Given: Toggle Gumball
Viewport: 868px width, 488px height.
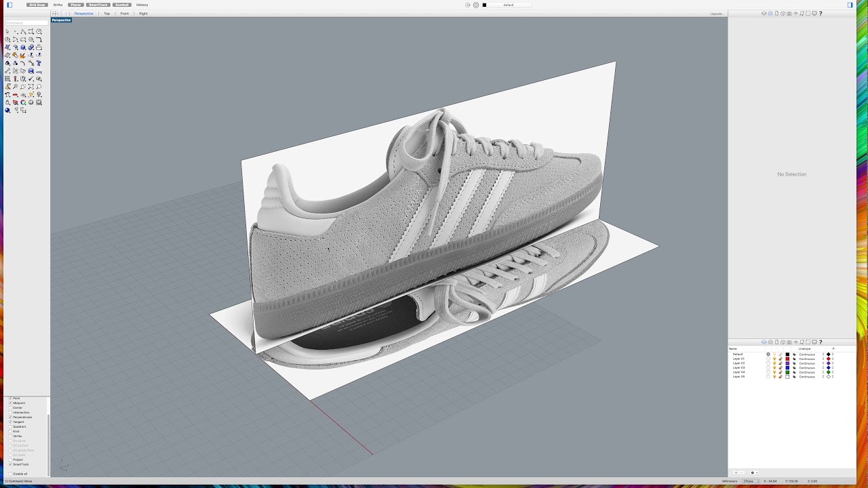Looking at the screenshot, I should click(x=121, y=5).
